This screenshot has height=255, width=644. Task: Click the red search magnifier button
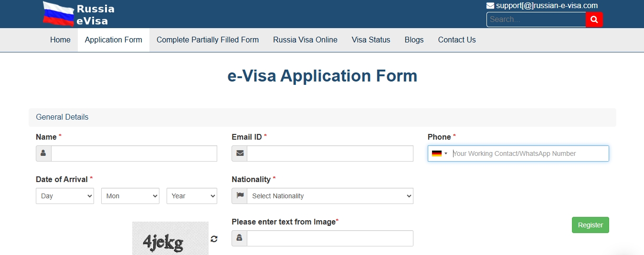click(x=594, y=20)
